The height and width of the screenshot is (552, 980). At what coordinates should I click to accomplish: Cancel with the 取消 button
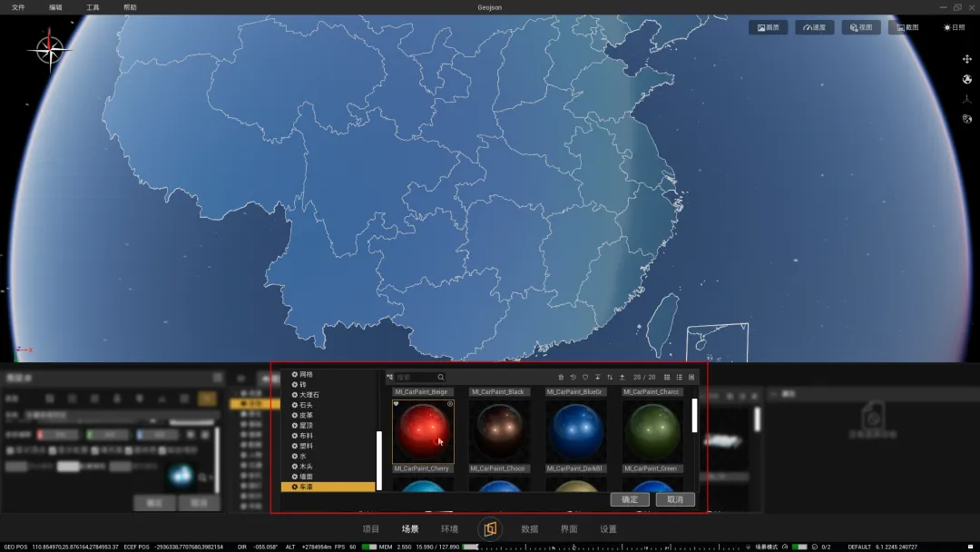click(675, 499)
